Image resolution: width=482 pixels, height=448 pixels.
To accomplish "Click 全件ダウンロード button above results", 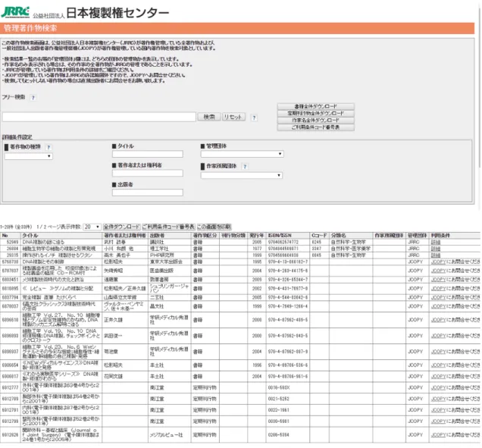I will [x=121, y=227].
